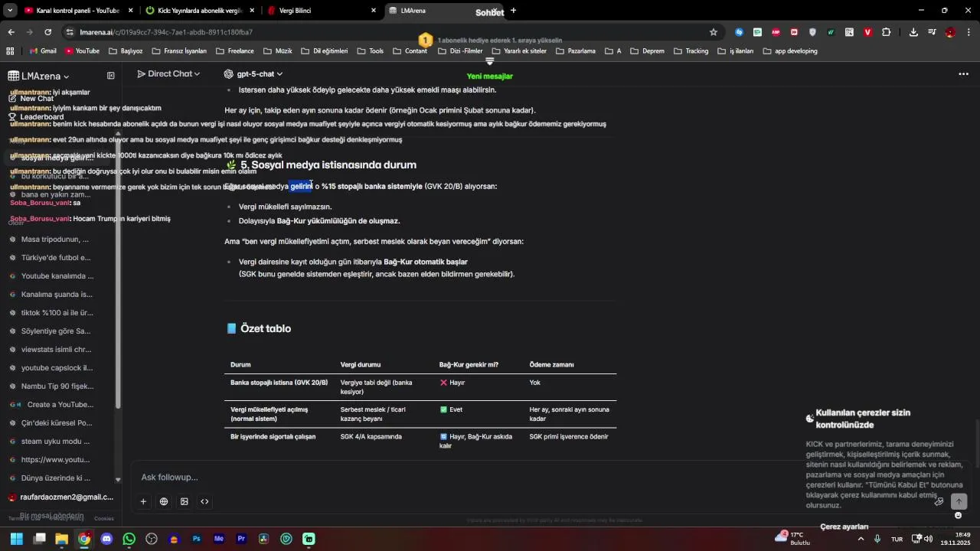The height and width of the screenshot is (551, 980).
Task: Launch OBS Studio from taskbar
Action: click(152, 539)
